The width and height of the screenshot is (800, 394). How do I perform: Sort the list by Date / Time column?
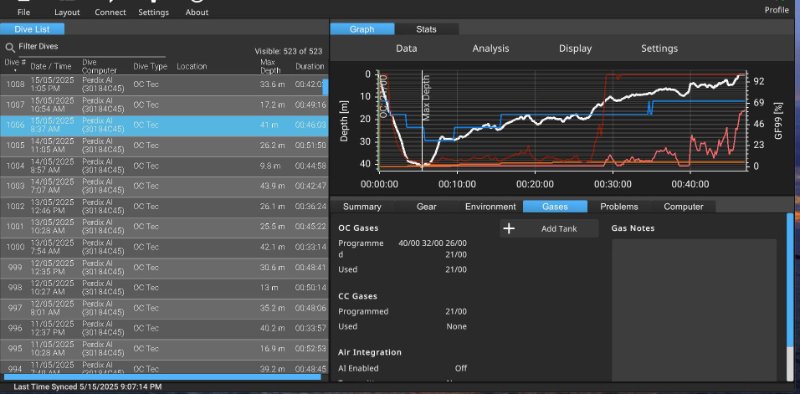click(51, 66)
